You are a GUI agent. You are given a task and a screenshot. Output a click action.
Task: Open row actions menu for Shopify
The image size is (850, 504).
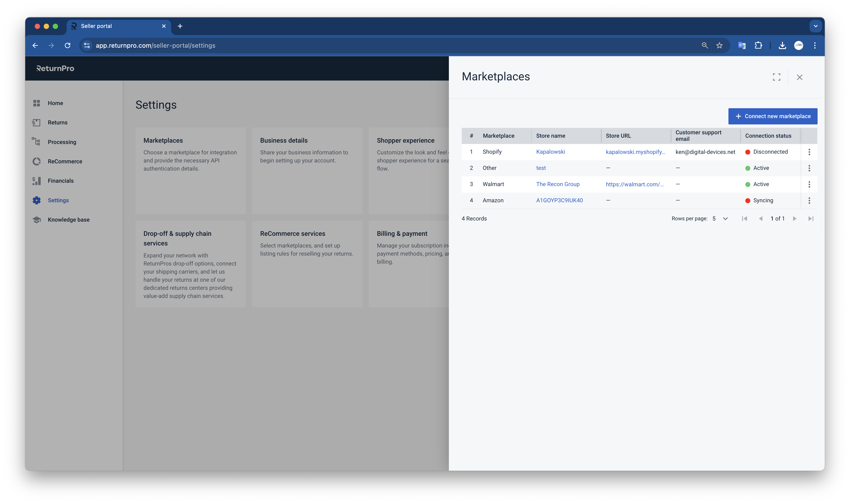pos(809,152)
